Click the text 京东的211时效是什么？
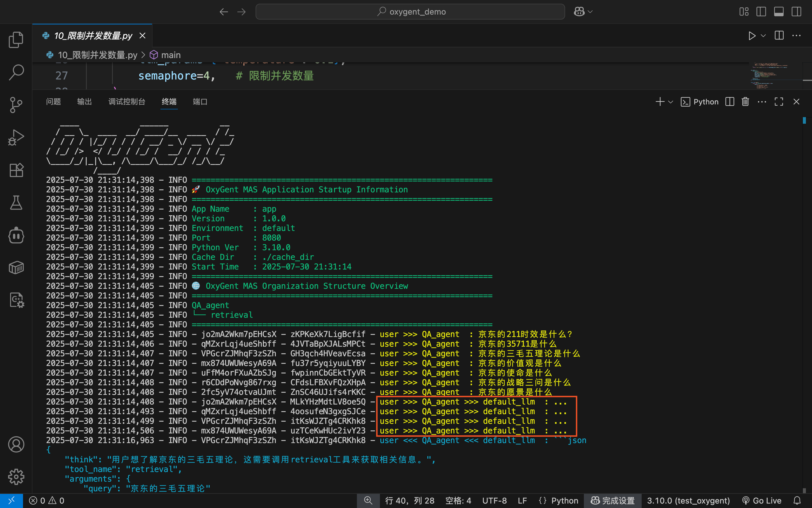 pyautogui.click(x=525, y=334)
